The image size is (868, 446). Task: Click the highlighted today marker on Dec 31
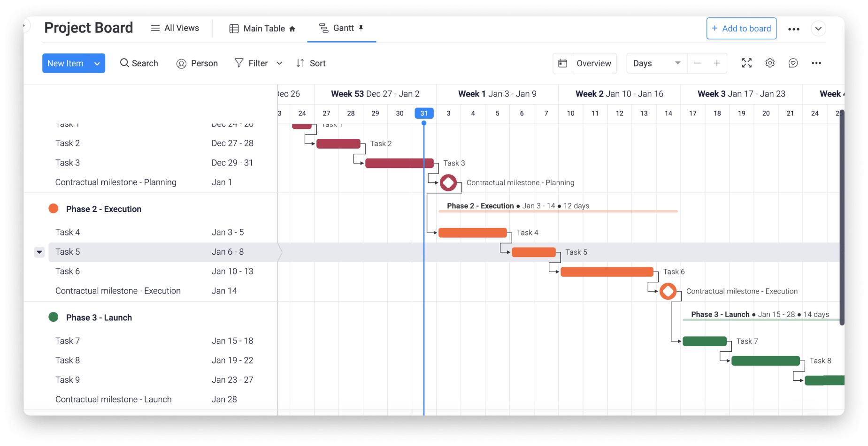(x=423, y=113)
